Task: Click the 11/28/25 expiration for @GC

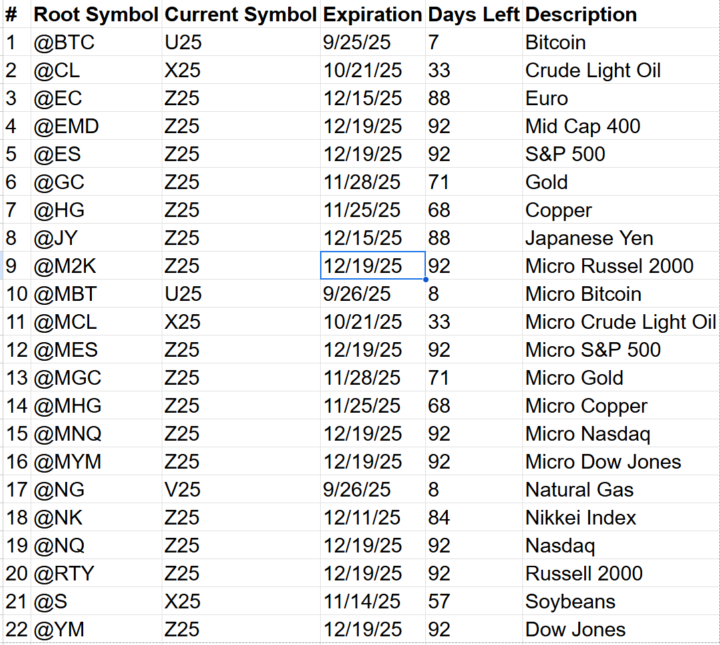Action: pos(372,182)
